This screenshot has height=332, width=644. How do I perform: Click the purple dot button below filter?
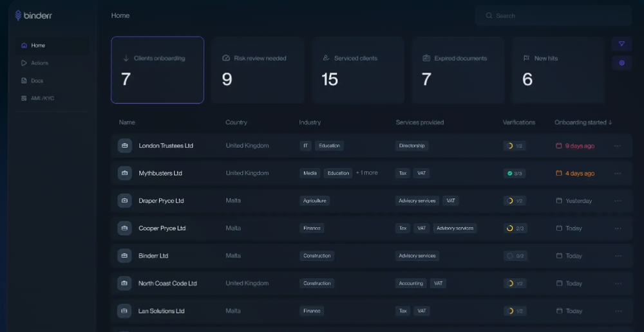(x=621, y=63)
